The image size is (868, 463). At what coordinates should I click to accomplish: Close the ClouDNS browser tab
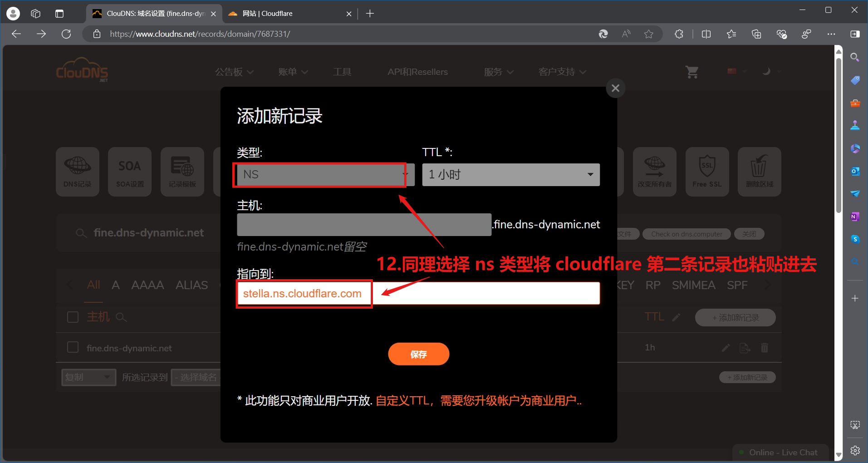(213, 14)
